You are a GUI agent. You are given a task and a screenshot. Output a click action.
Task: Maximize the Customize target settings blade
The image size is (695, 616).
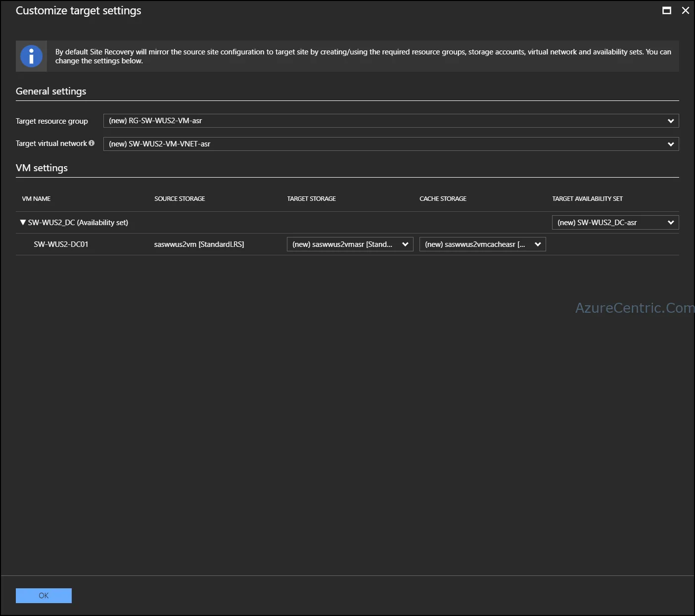point(667,10)
